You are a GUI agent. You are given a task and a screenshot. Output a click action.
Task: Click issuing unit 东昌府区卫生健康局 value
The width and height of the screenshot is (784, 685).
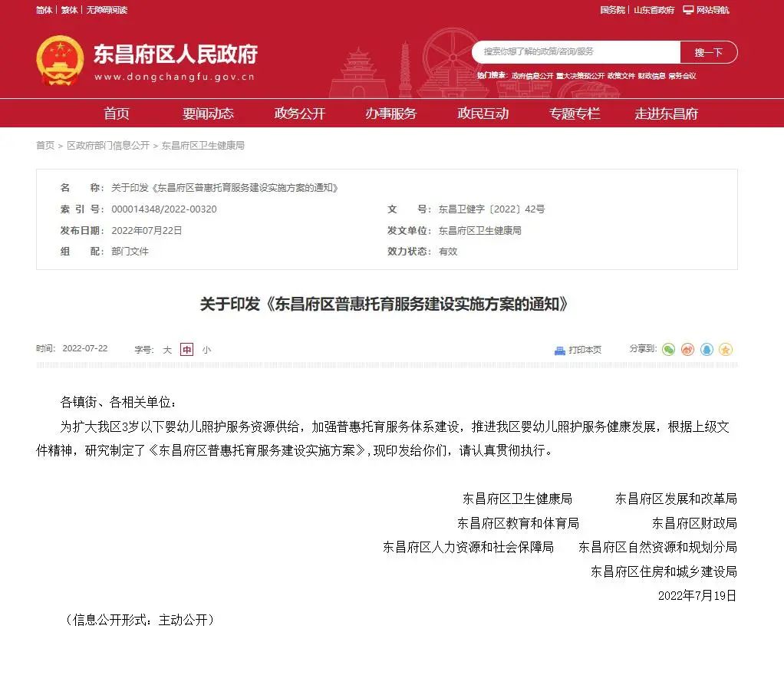pos(479,230)
